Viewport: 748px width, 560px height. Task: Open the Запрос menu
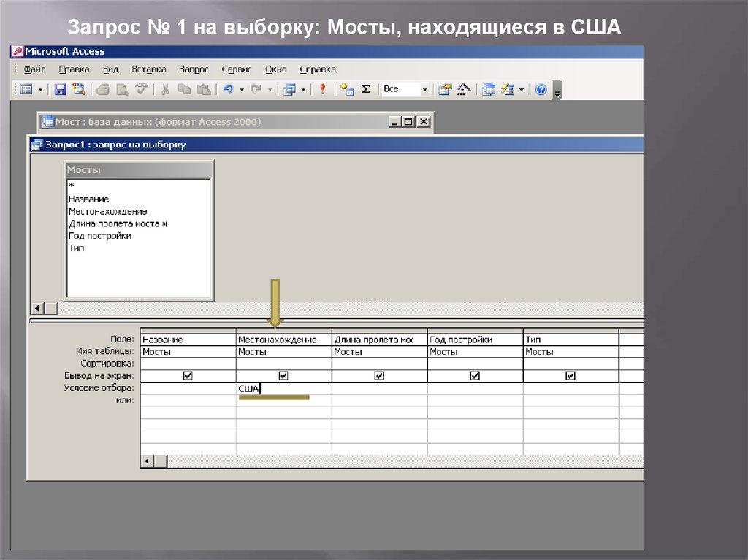[x=194, y=69]
